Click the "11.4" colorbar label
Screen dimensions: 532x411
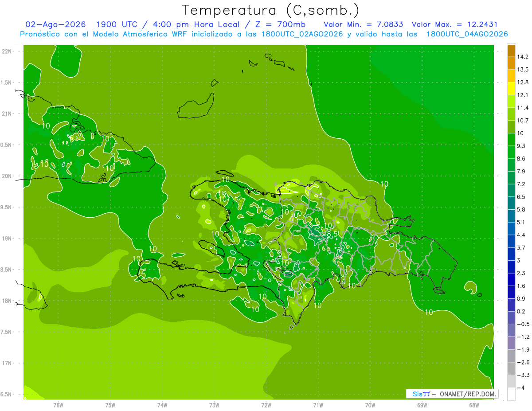tap(523, 108)
